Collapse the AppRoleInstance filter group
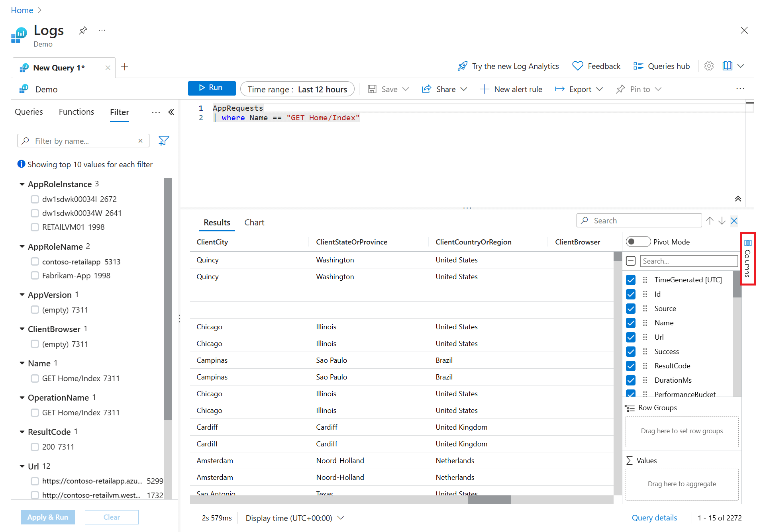Screen dimensions: 765x532 pyautogui.click(x=22, y=184)
